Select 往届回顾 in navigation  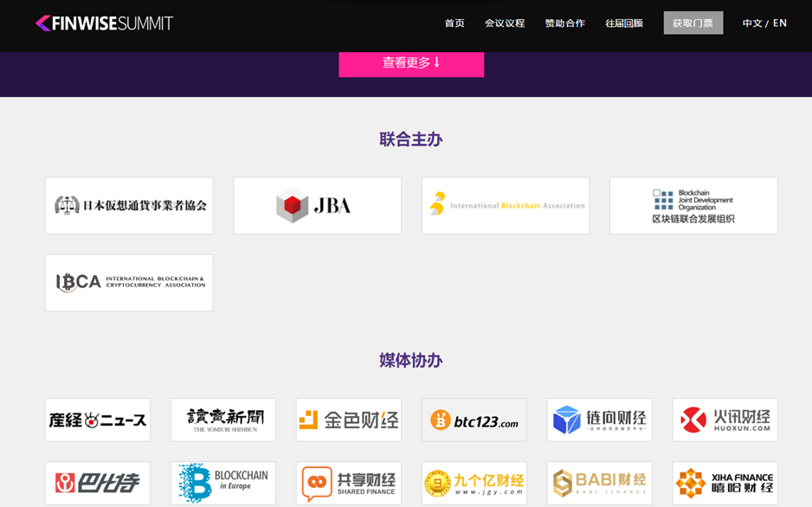tap(624, 23)
